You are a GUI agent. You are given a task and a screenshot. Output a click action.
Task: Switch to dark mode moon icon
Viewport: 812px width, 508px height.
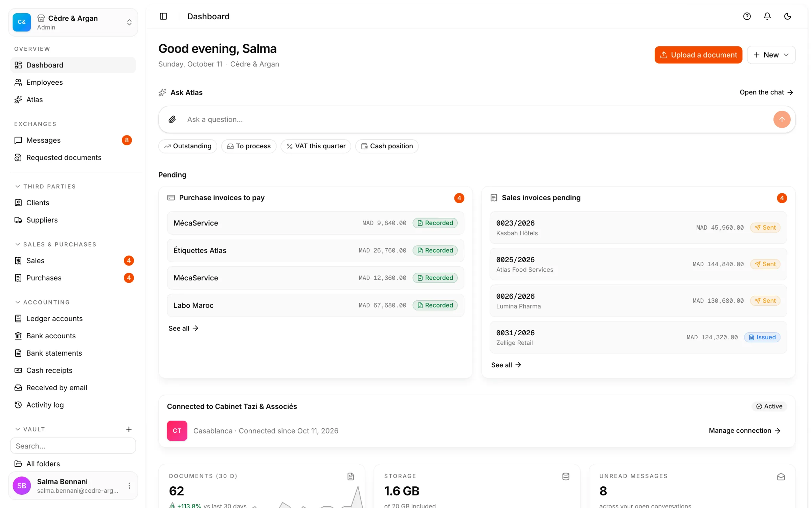787,16
